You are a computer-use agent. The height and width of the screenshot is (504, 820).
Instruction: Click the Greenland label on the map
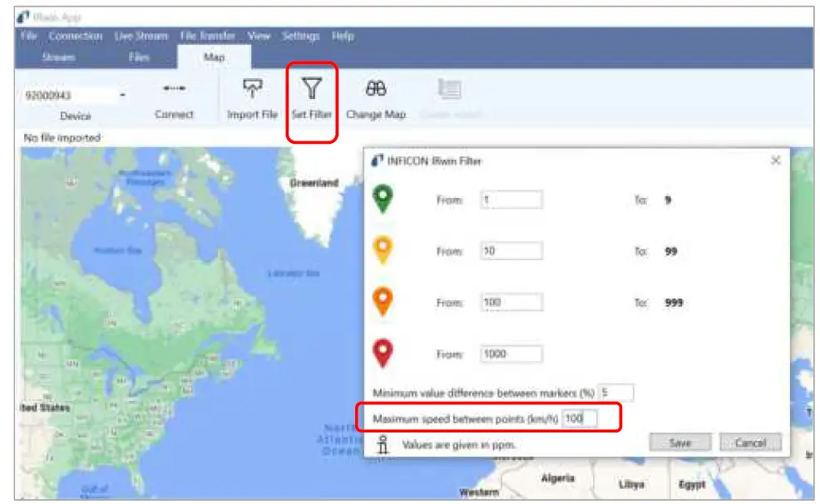(314, 183)
